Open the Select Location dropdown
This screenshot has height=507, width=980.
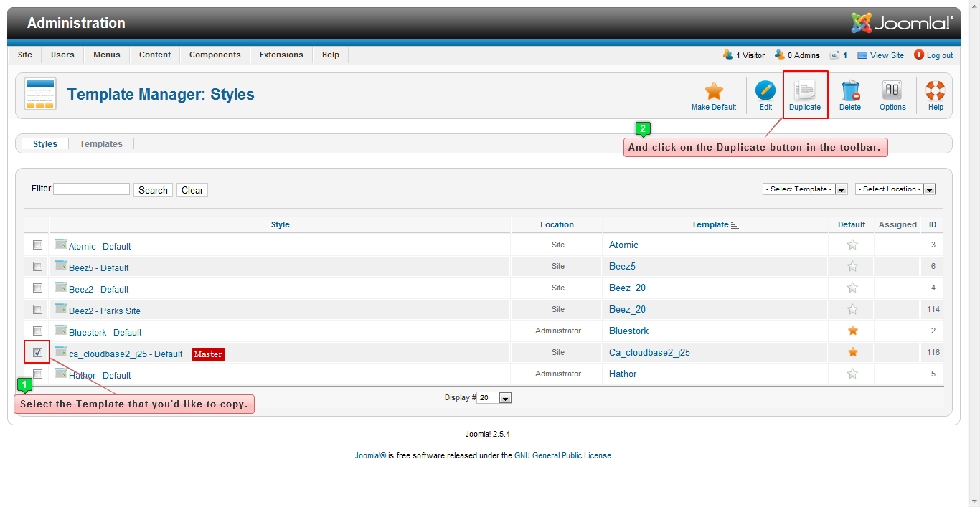point(895,189)
